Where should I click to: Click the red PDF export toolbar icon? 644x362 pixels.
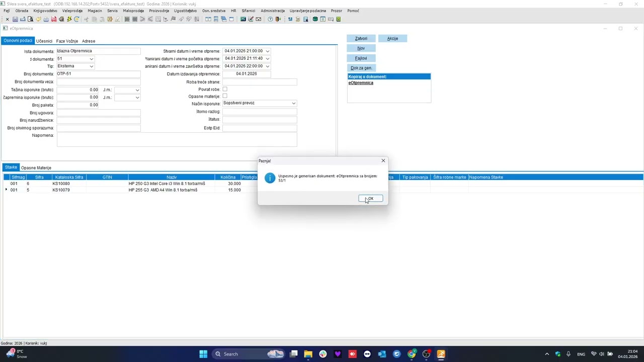click(x=54, y=19)
